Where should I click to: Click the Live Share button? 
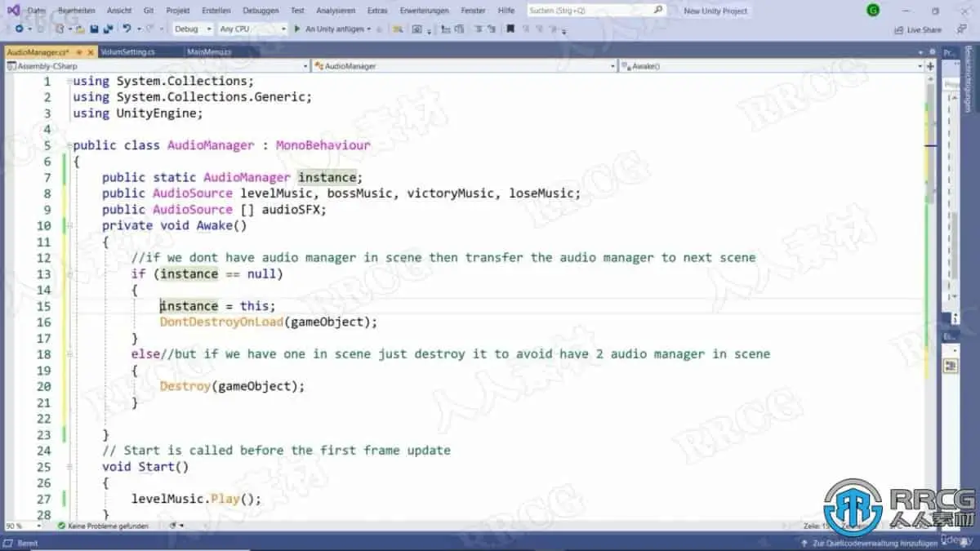click(917, 29)
